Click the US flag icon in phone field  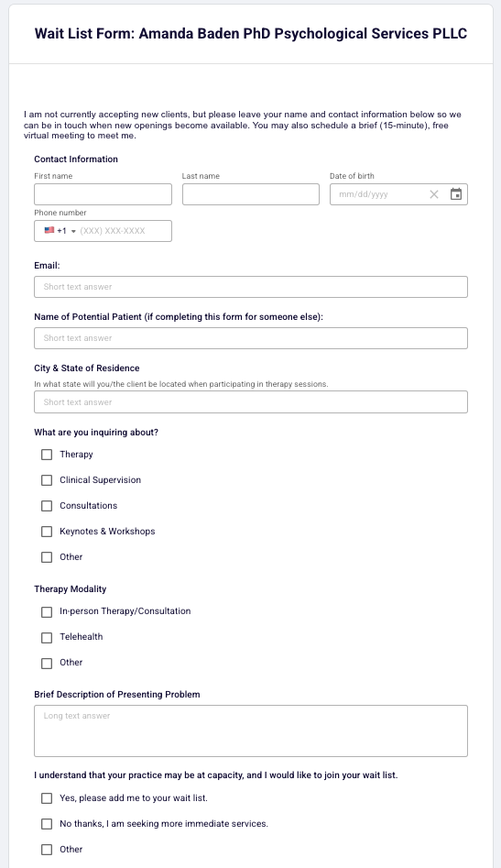49,230
